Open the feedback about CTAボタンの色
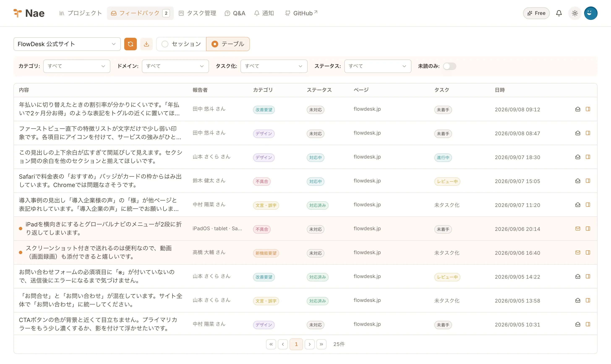The width and height of the screenshot is (611, 364). (x=98, y=324)
